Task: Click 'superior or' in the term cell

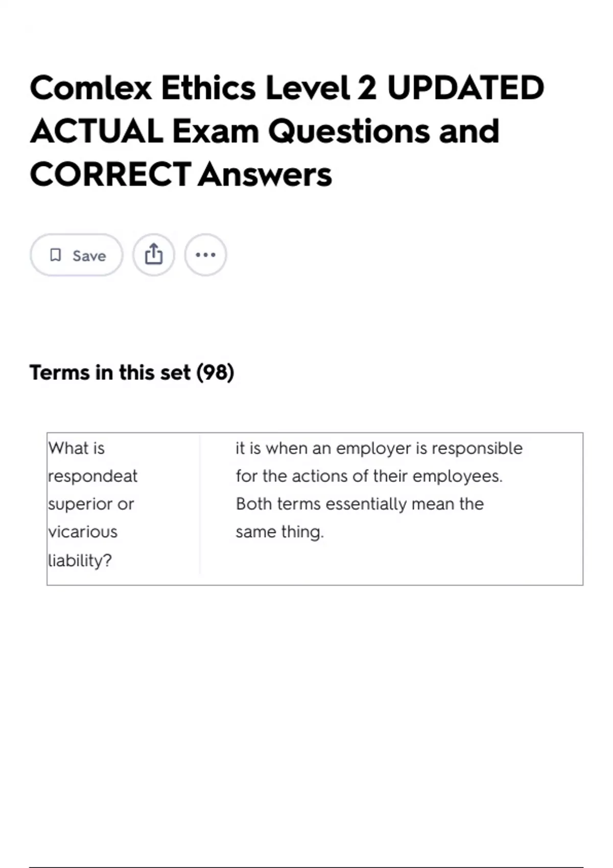Action: 91,504
